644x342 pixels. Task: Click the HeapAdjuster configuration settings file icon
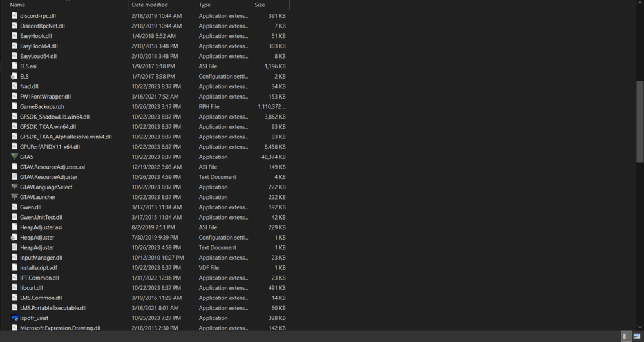point(14,237)
